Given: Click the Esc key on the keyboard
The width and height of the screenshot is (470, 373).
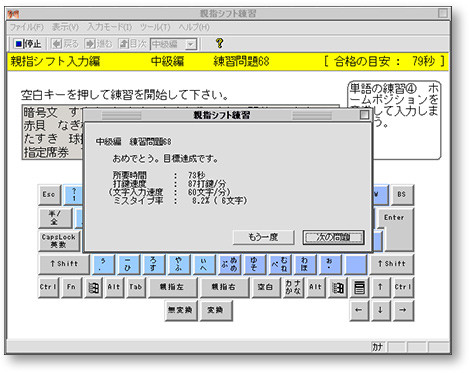Looking at the screenshot, I should click(x=49, y=195).
